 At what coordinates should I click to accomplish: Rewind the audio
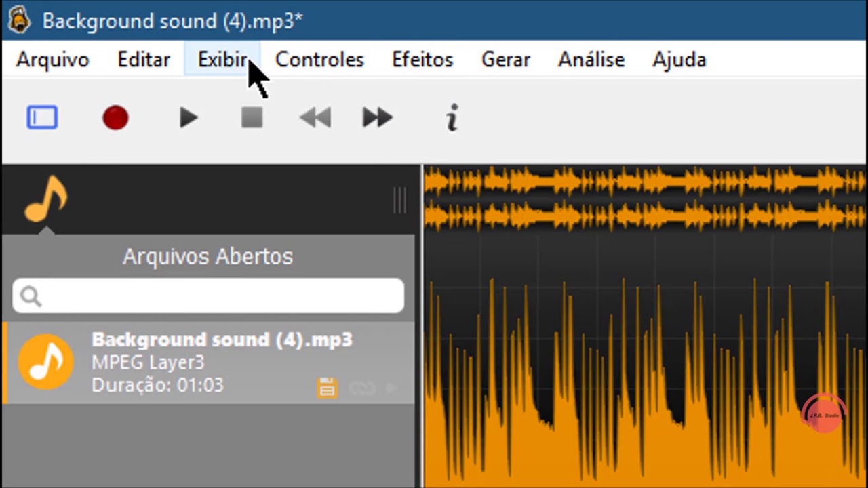(315, 118)
